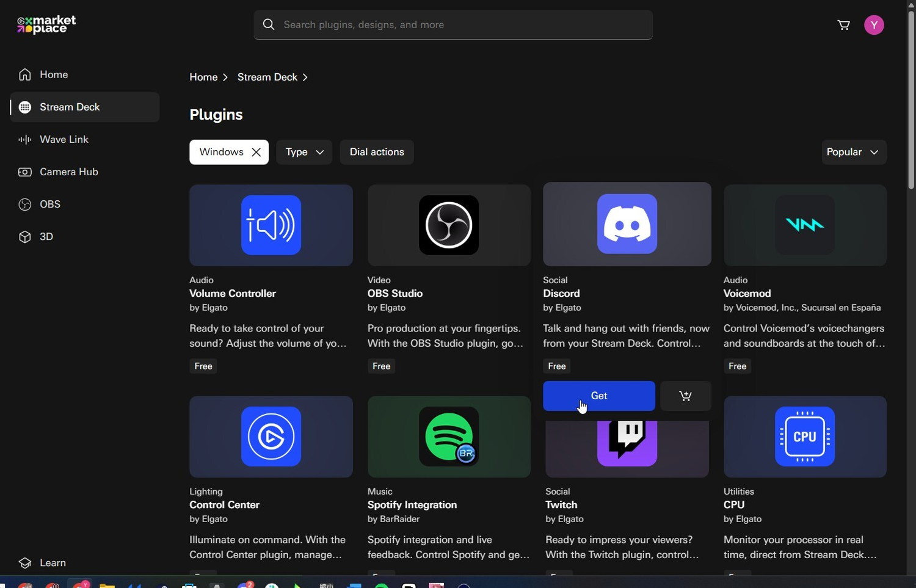Open the Control Center plugin icon
Viewport: 916px width, 588px height.
click(x=271, y=437)
